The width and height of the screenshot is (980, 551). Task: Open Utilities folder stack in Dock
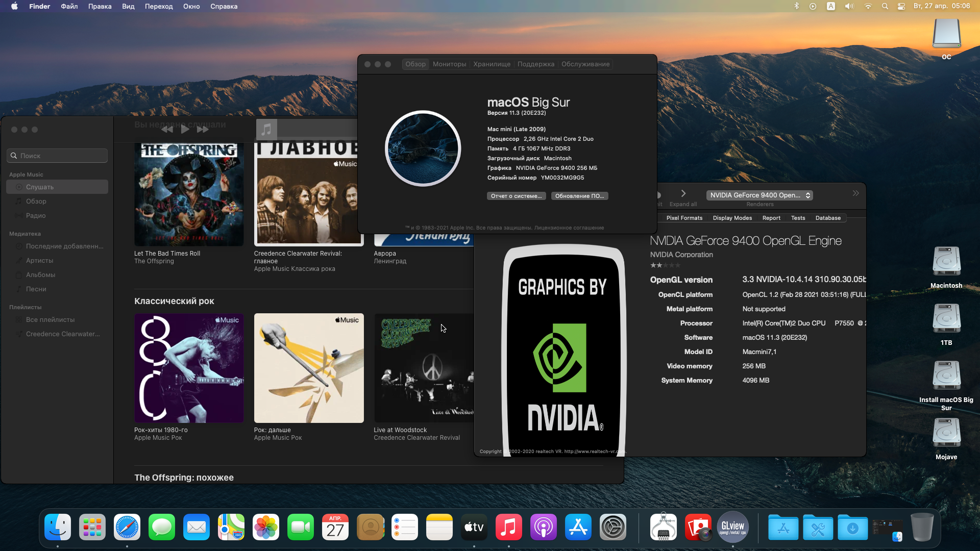coord(818,527)
